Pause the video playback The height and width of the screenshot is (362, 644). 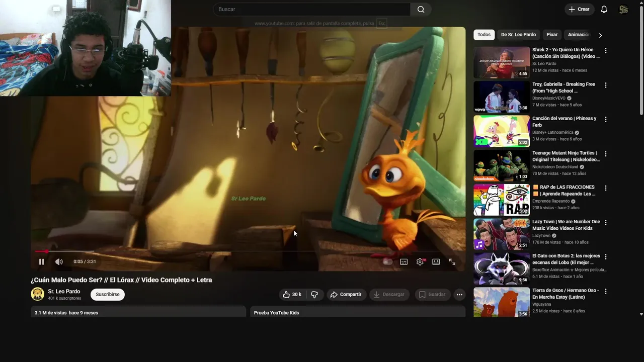tap(41, 261)
